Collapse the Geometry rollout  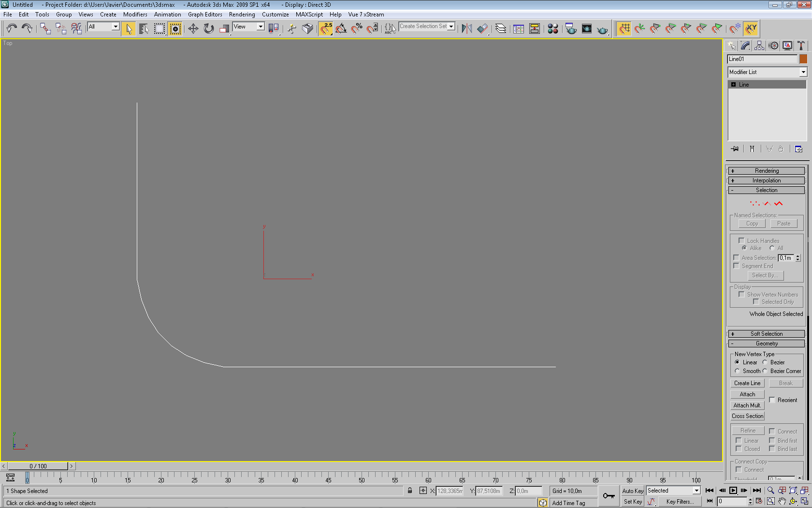[x=767, y=344]
